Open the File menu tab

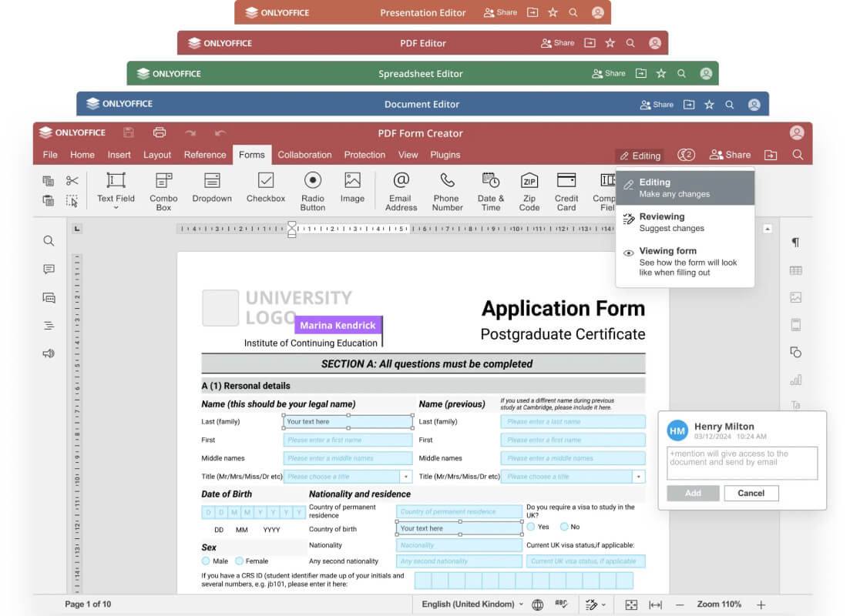click(50, 155)
